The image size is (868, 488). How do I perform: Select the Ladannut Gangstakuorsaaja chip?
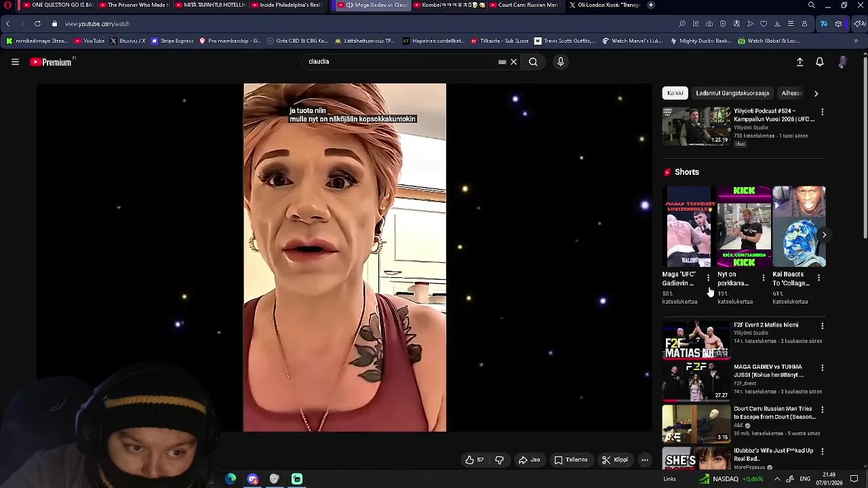tap(732, 93)
